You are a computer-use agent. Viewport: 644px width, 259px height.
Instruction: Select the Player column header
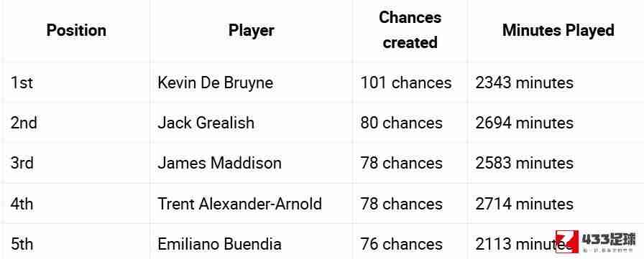(252, 30)
